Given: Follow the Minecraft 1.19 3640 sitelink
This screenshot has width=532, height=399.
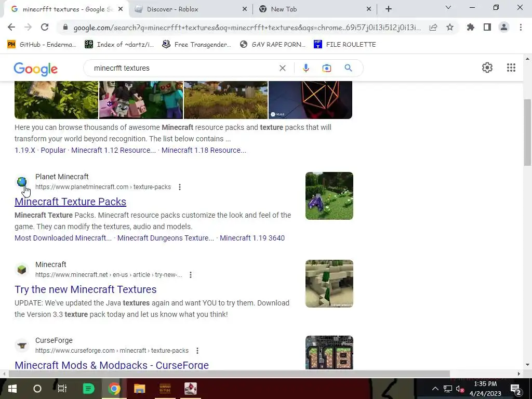Looking at the screenshot, I should coord(252,238).
